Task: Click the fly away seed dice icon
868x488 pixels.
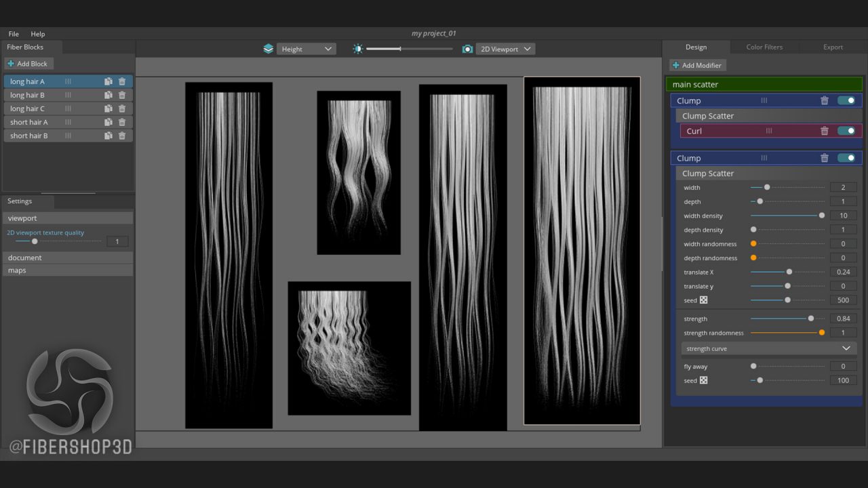Action: 704,380
